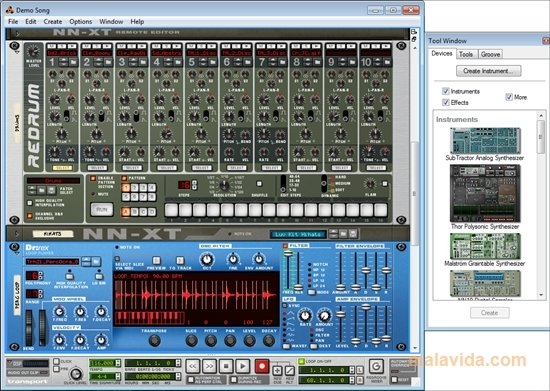
Task: Click the red Record button in transport
Action: (x=262, y=366)
